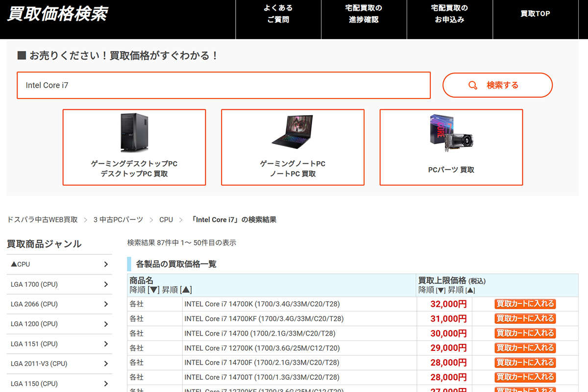588x392 pixels.
Task: Click the gaming desktop PC tower image
Action: pyautogui.click(x=134, y=133)
